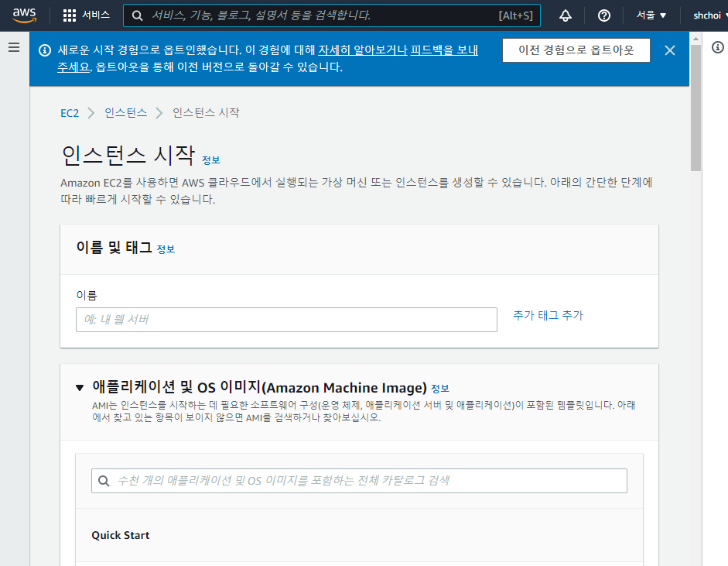Click the 추가 태그 추가 link
Screen dimensions: 728x566
(x=548, y=315)
